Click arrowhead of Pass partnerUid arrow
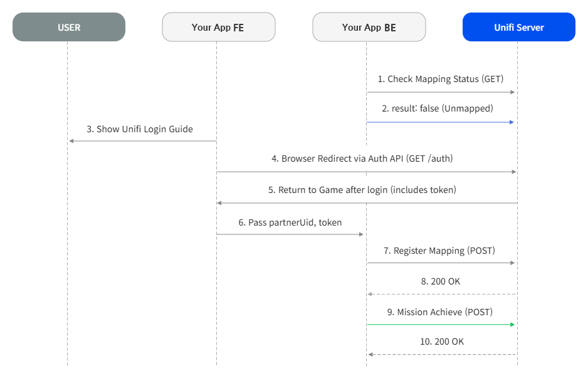The height and width of the screenshot is (376, 588). pos(361,234)
